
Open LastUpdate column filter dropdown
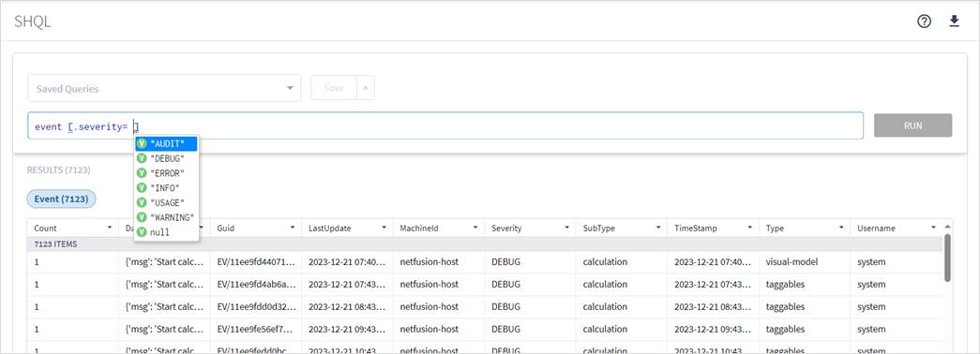pyautogui.click(x=384, y=228)
